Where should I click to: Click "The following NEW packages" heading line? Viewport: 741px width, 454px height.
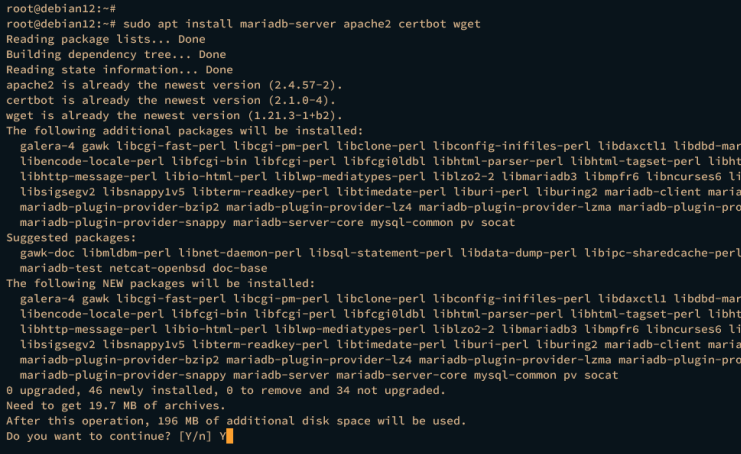tap(162, 283)
